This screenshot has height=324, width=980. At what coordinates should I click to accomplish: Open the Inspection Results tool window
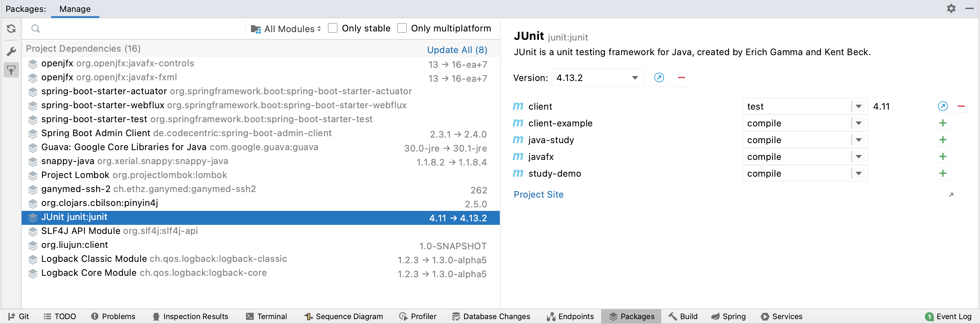pos(190,316)
